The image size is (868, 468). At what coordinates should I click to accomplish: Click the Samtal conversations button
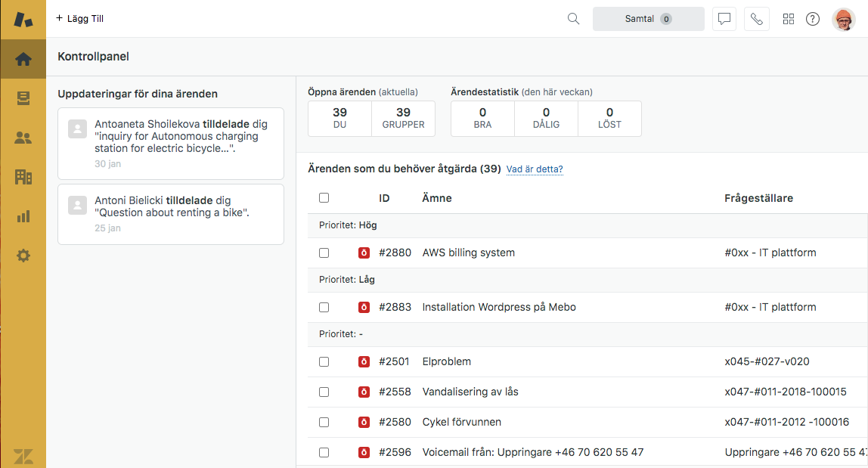coord(648,19)
